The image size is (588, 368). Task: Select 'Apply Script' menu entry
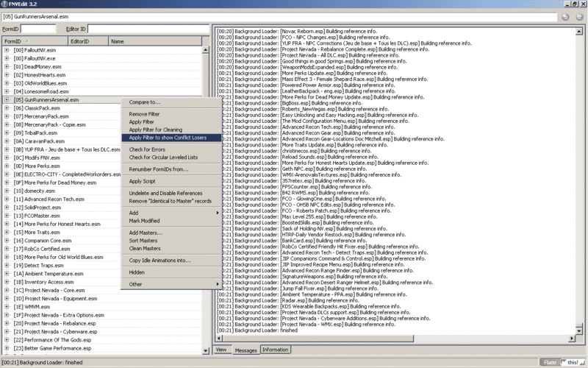(171, 181)
